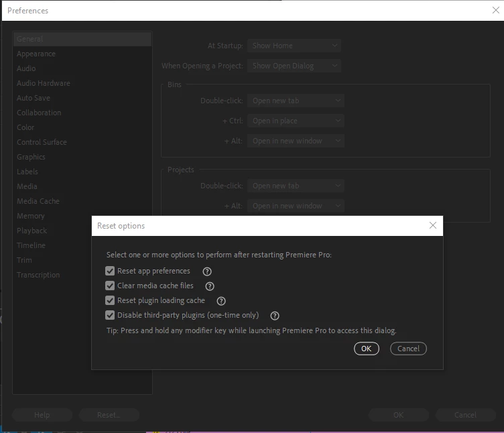Uncheck Clear media cache files checkbox
This screenshot has width=504, height=433.
click(110, 286)
